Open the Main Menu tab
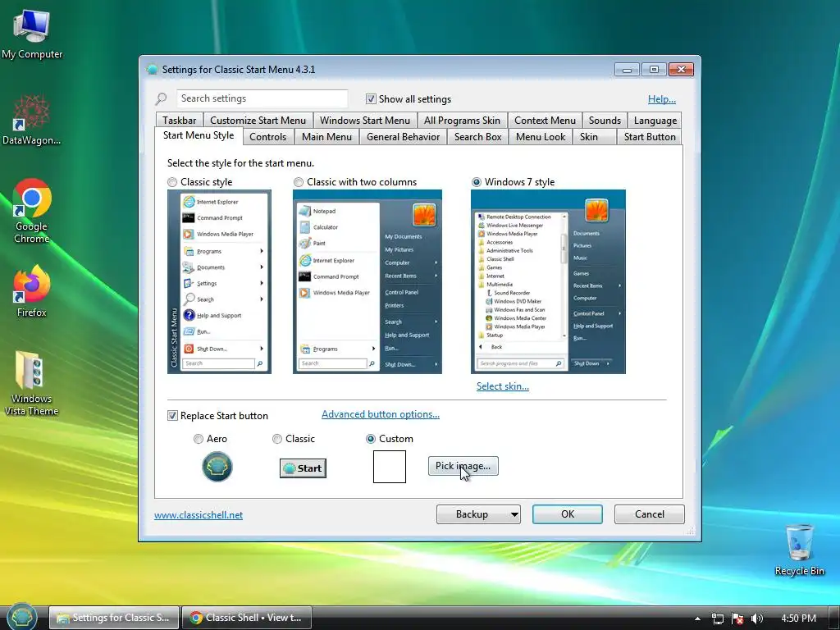The width and height of the screenshot is (840, 630). 326,137
